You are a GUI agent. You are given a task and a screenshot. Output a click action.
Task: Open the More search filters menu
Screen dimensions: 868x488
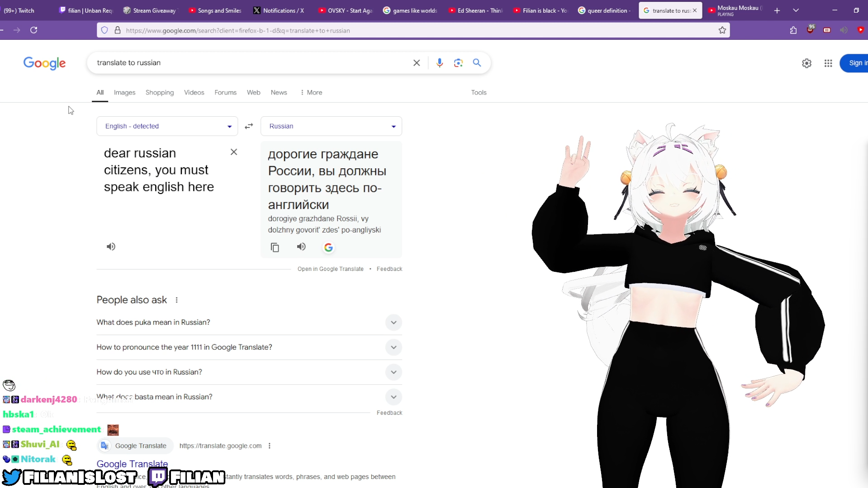311,92
